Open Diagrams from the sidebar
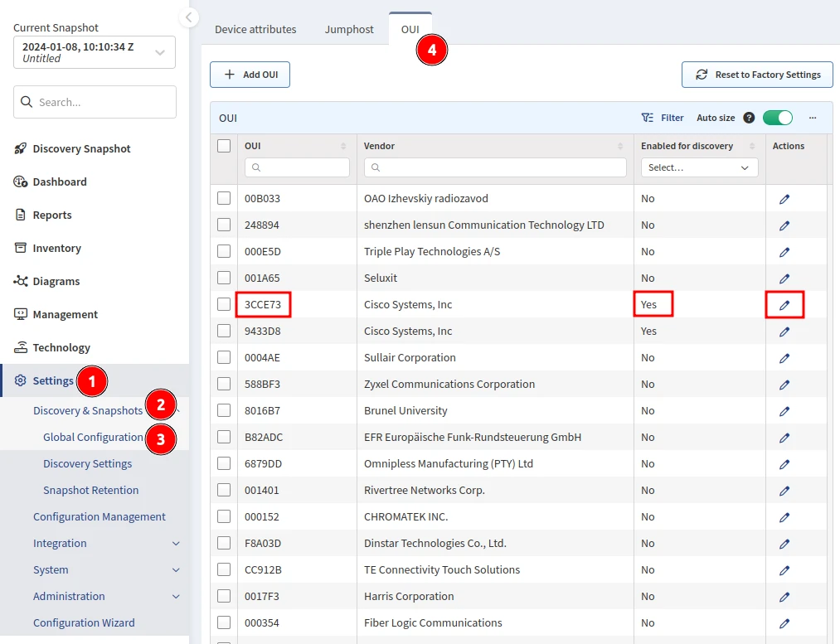This screenshot has width=840, height=644. click(x=56, y=281)
